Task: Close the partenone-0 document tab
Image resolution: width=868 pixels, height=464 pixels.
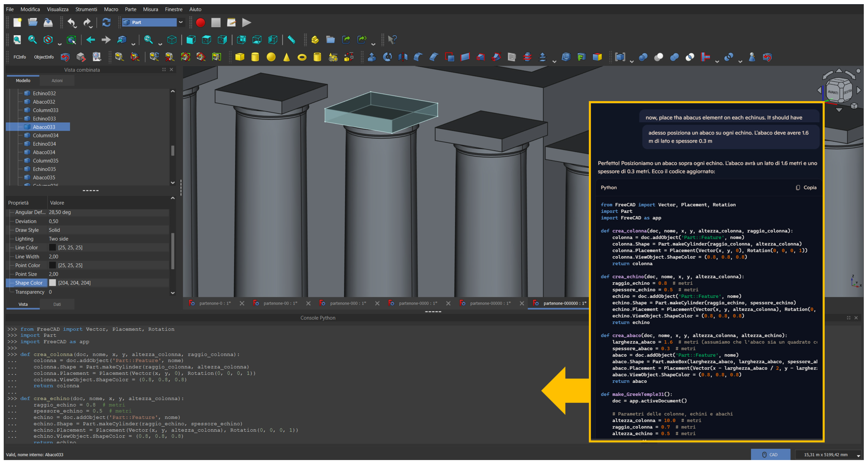Action: (241, 303)
